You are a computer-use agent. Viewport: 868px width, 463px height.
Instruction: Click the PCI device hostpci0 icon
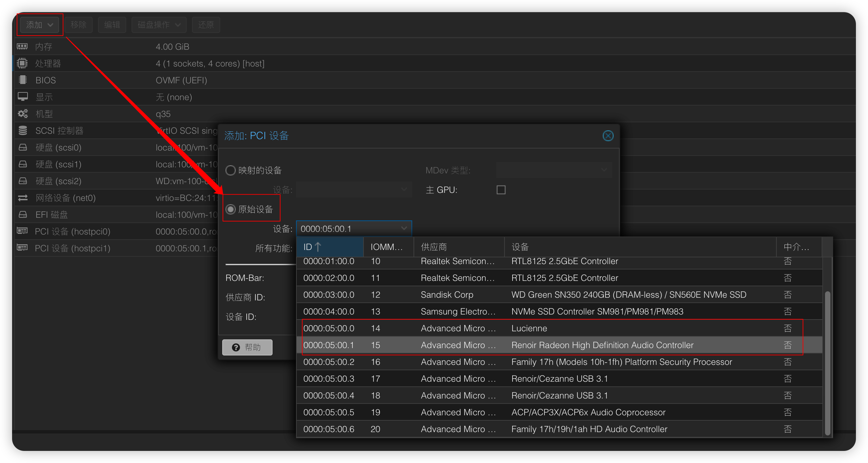(22, 231)
